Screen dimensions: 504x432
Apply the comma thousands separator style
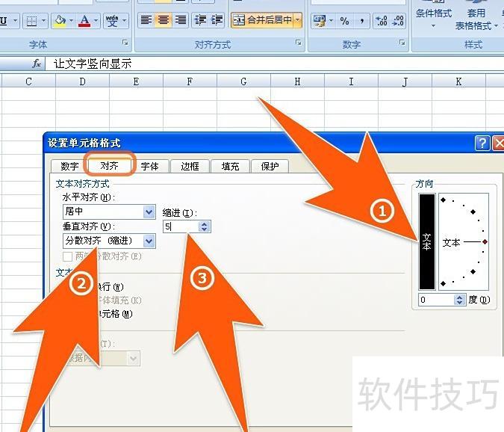pos(362,21)
